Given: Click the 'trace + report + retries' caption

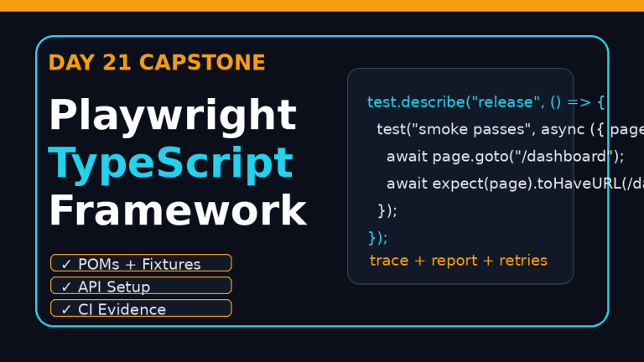Looking at the screenshot, I should coord(459,261).
